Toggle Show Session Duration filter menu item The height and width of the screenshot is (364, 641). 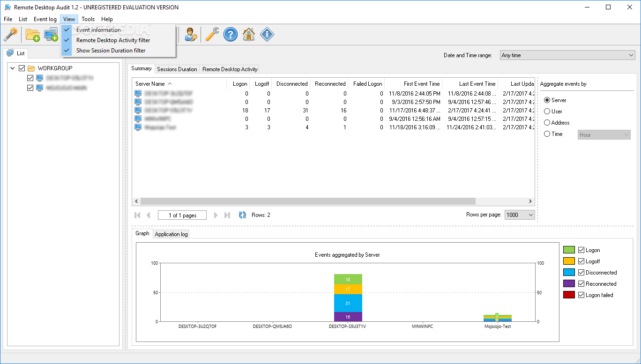pyautogui.click(x=119, y=51)
